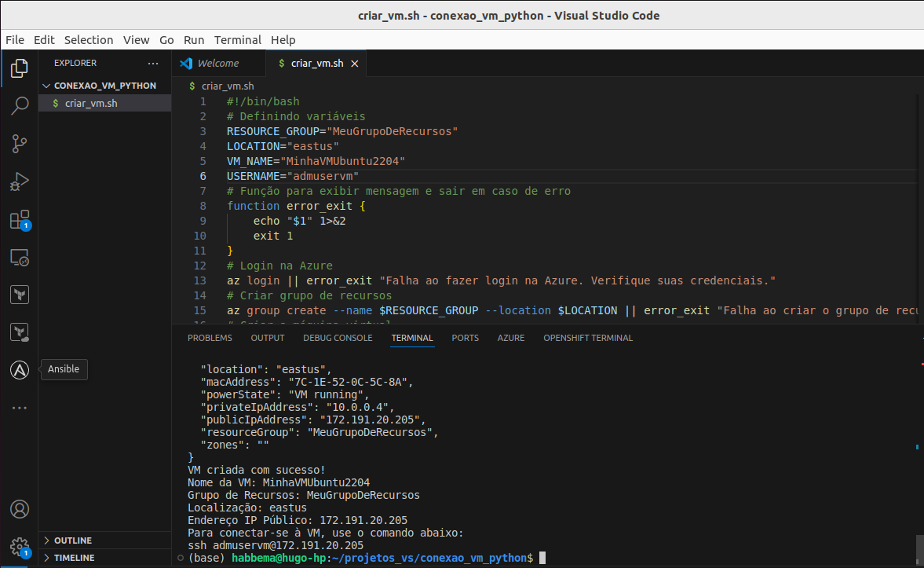Viewport: 924px width, 568px height.
Task: Open the Search view in the Activity Bar
Action: [x=20, y=105]
